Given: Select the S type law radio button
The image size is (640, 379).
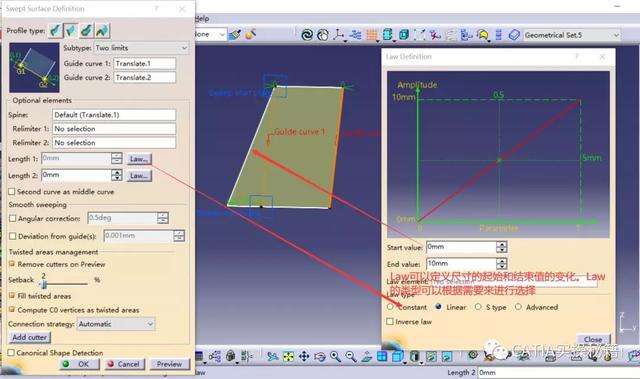Looking at the screenshot, I should tap(478, 306).
